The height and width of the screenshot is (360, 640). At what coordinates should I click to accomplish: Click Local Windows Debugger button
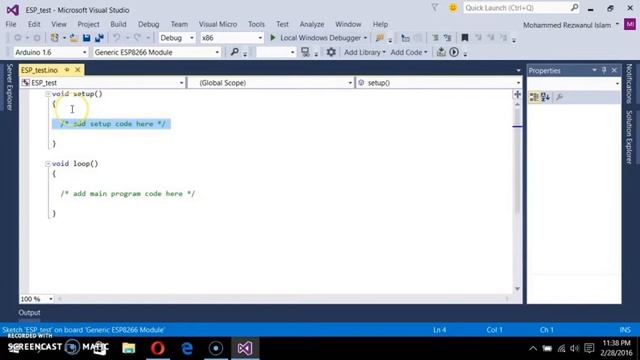[320, 38]
